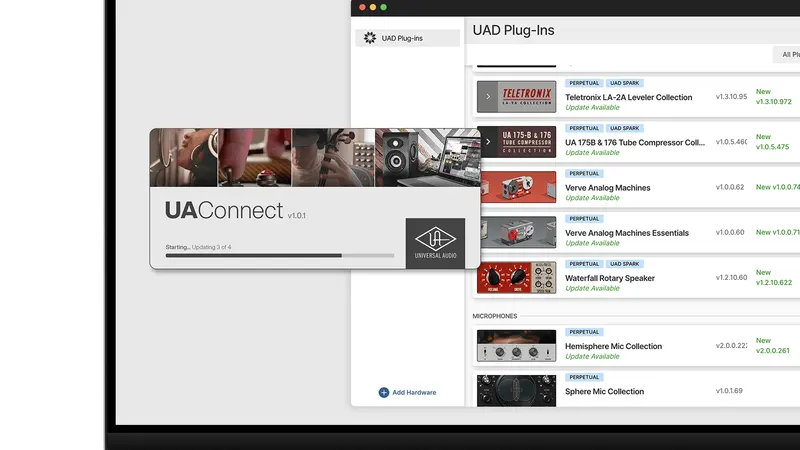
Task: Click New v1.2.10.622 for Waterfall Rotary Speaker
Action: (773, 278)
